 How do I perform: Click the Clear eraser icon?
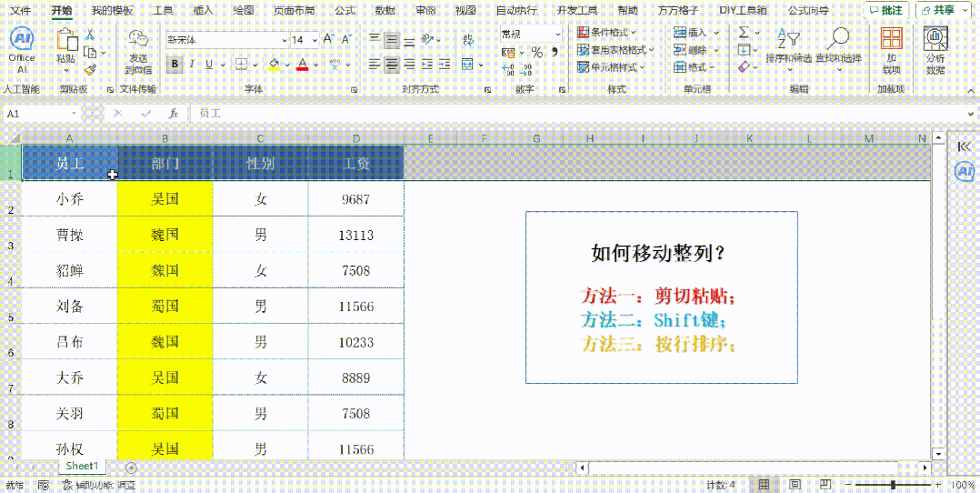(744, 66)
